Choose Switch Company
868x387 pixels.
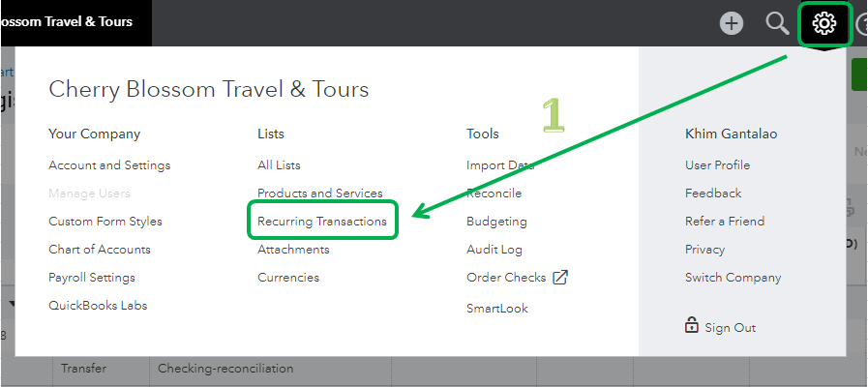point(733,278)
